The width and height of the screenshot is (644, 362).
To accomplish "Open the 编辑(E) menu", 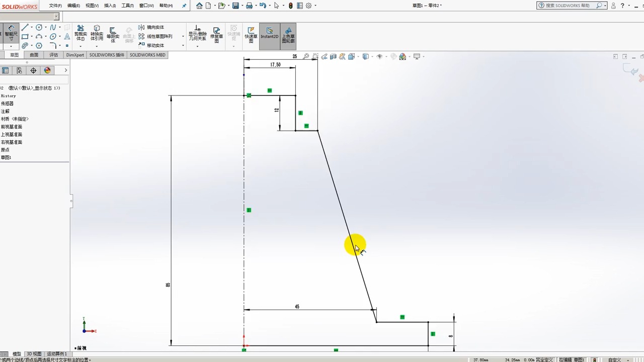I will coord(73,6).
